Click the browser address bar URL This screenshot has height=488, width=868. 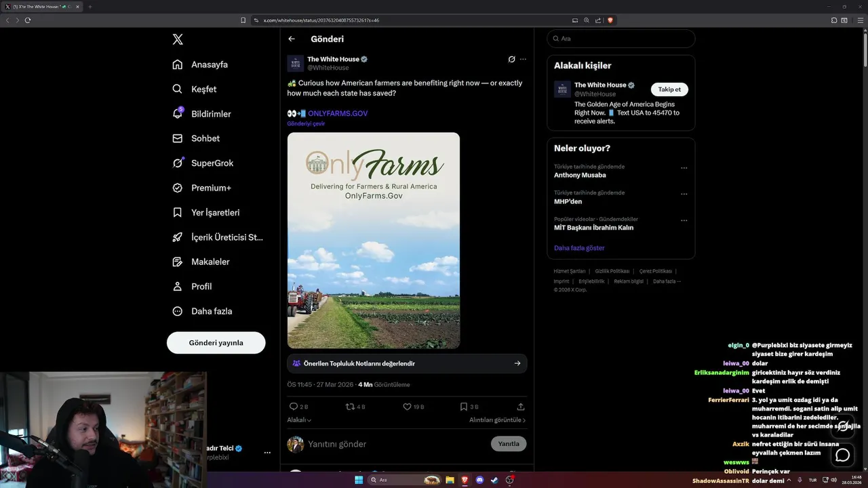pyautogui.click(x=321, y=20)
